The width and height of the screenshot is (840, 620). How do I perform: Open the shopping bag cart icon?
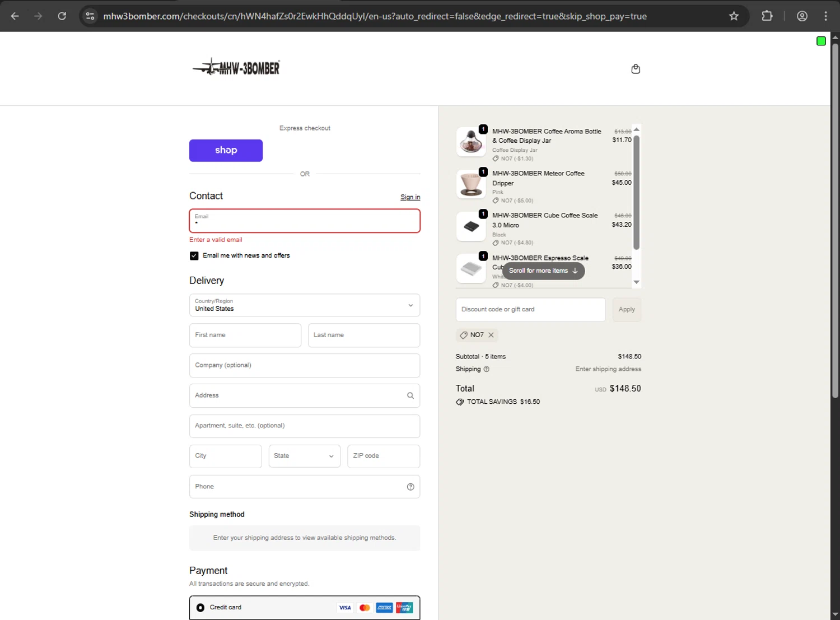(x=636, y=69)
